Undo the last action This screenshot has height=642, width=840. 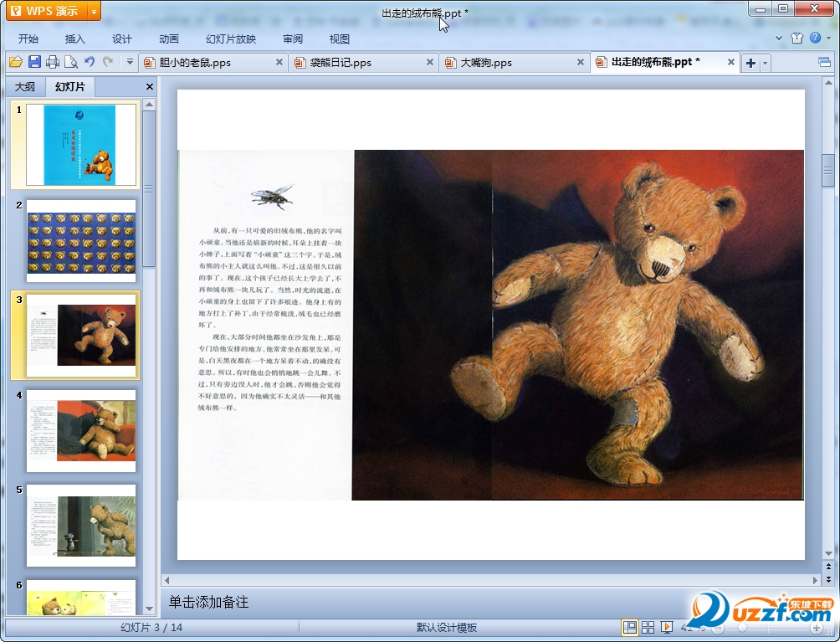pos(90,62)
